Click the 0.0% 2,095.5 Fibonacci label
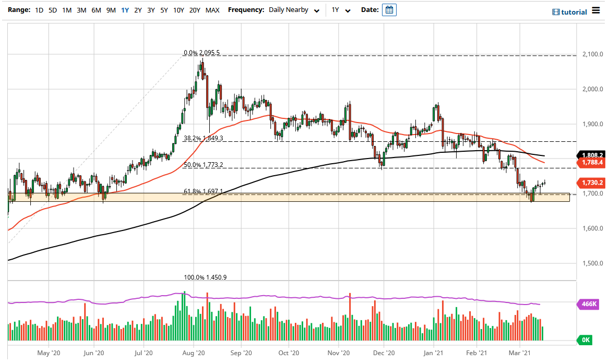Image resolution: width=609 pixels, height=364 pixels. pos(201,52)
